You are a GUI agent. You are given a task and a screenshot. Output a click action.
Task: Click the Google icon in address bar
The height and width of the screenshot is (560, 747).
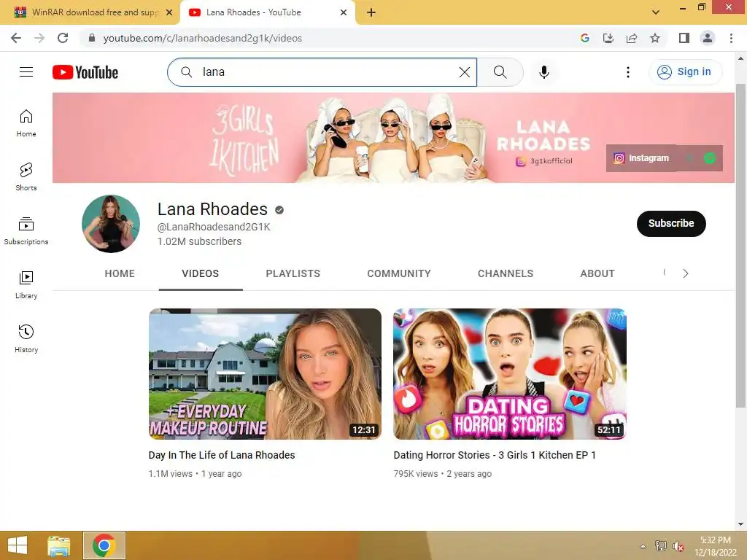coord(585,38)
